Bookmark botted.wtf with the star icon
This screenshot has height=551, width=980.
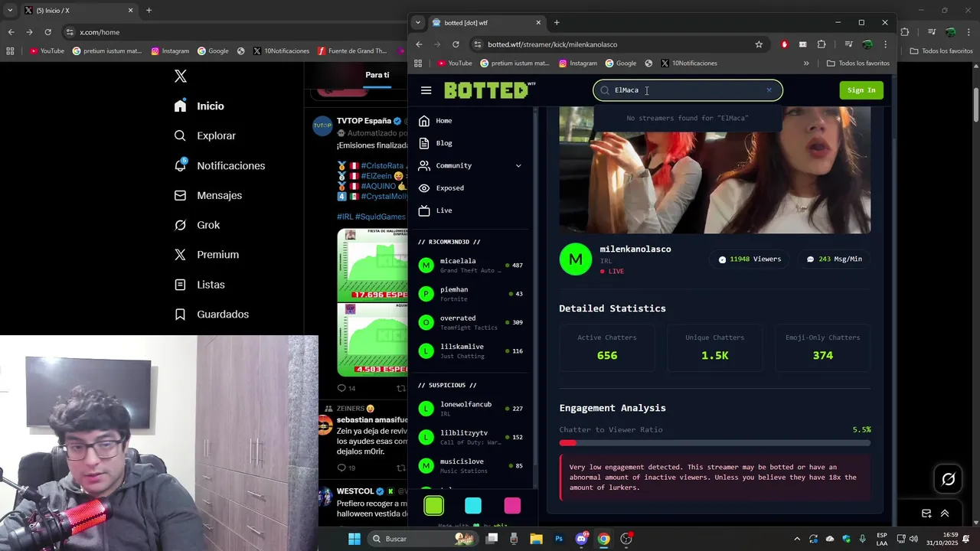pyautogui.click(x=759, y=44)
